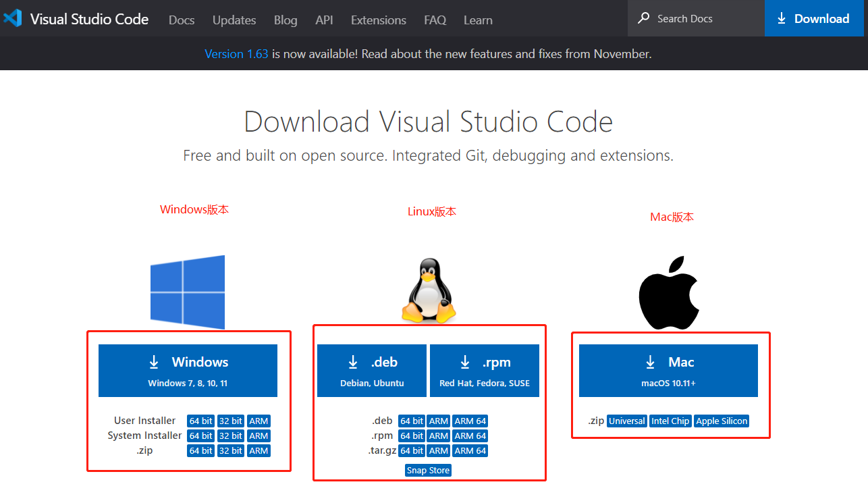This screenshot has width=868, height=501.
Task: Click the Snap Store badge
Action: [429, 471]
